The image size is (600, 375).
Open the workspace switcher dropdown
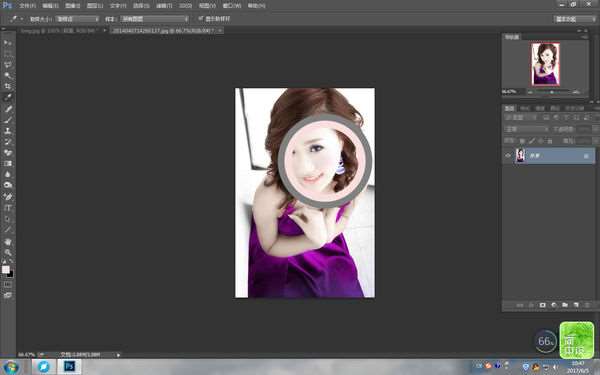point(575,19)
